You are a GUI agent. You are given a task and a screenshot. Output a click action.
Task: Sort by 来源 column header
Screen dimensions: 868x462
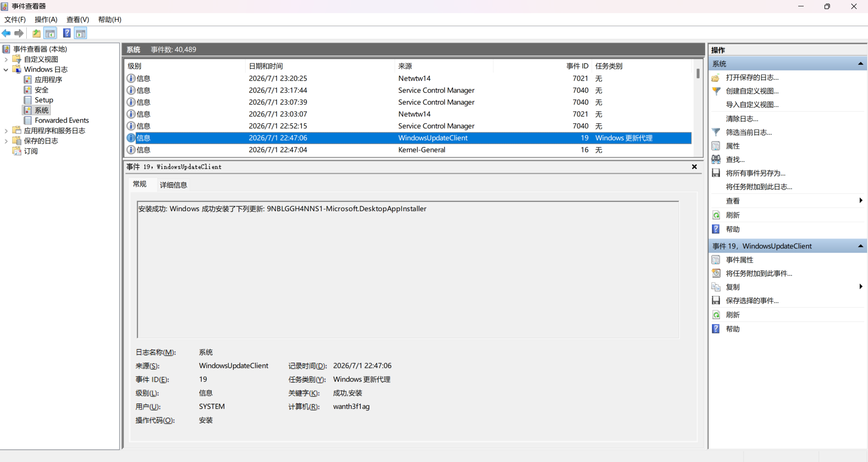click(x=444, y=66)
